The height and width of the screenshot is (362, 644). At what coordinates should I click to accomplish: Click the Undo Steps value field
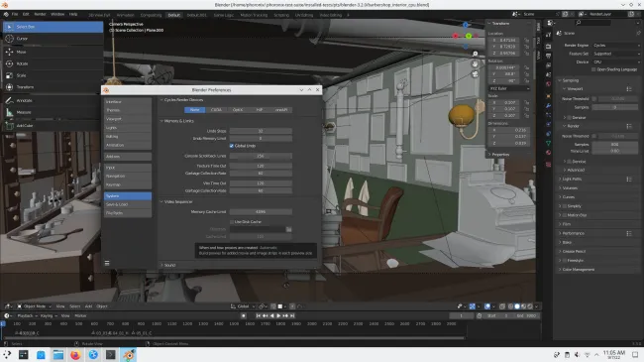click(261, 131)
